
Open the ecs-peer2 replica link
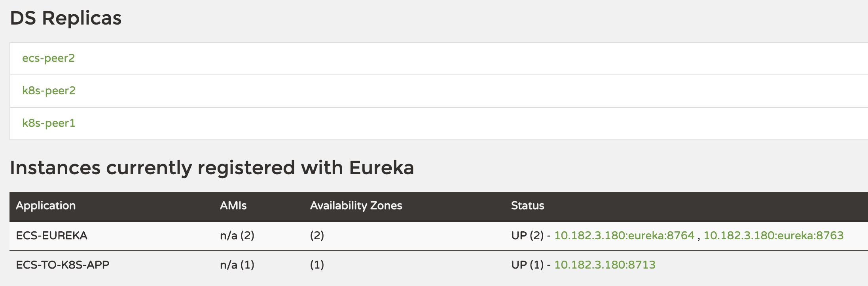tap(48, 58)
